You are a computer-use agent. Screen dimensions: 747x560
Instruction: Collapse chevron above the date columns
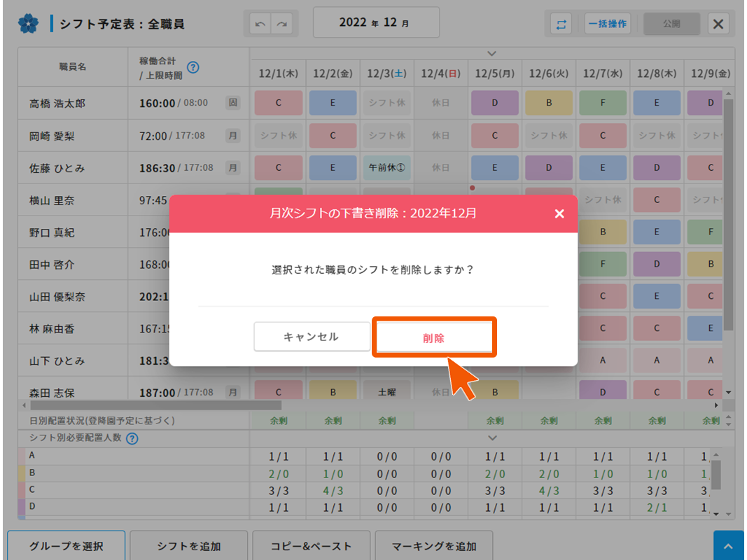[491, 53]
